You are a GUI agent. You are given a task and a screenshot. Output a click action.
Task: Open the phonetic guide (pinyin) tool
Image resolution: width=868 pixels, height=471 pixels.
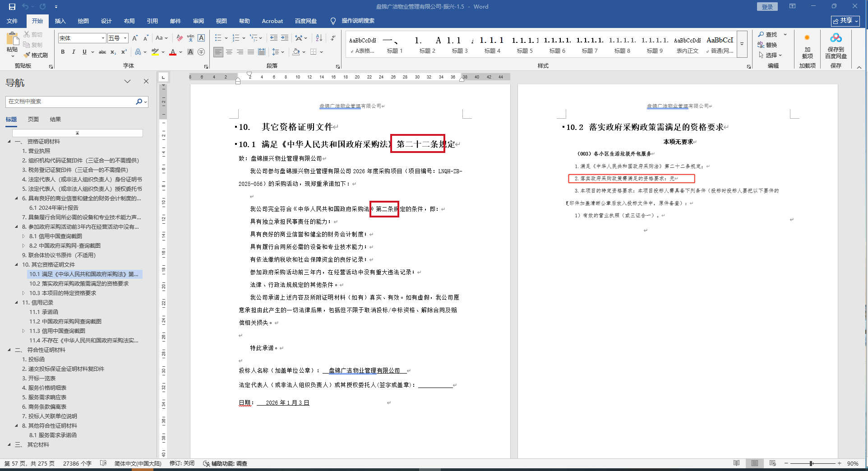pyautogui.click(x=190, y=38)
